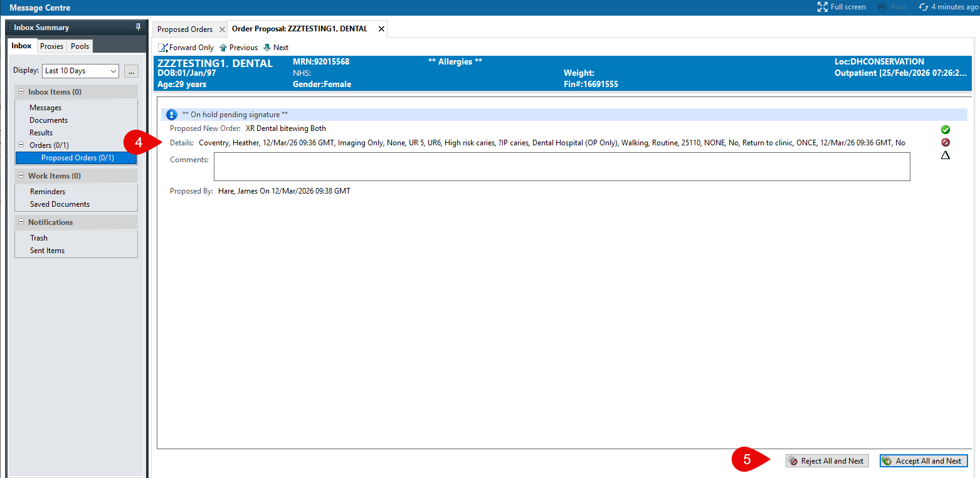Click Accept All and Next button
Viewport: 980px width, 478px height.
coord(923,461)
